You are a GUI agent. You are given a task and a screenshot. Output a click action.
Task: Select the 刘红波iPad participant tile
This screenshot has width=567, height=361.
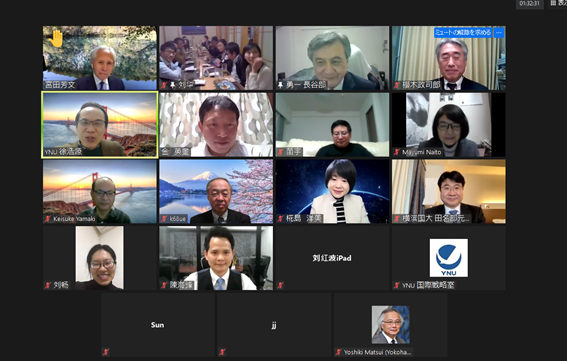pyautogui.click(x=332, y=258)
